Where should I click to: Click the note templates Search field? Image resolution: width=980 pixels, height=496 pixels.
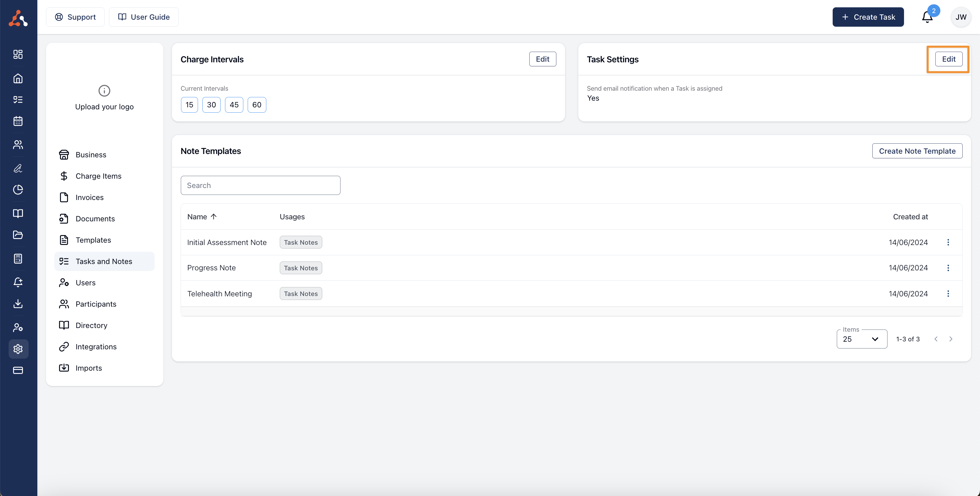[260, 185]
